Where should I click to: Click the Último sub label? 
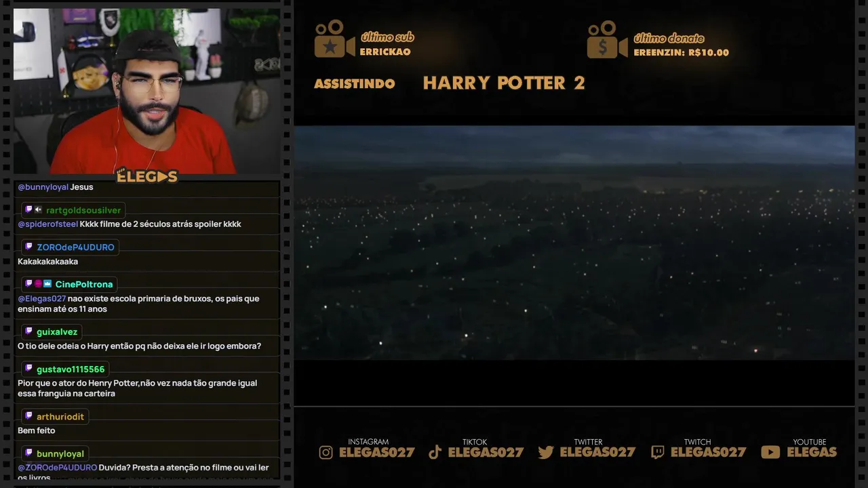387,37
